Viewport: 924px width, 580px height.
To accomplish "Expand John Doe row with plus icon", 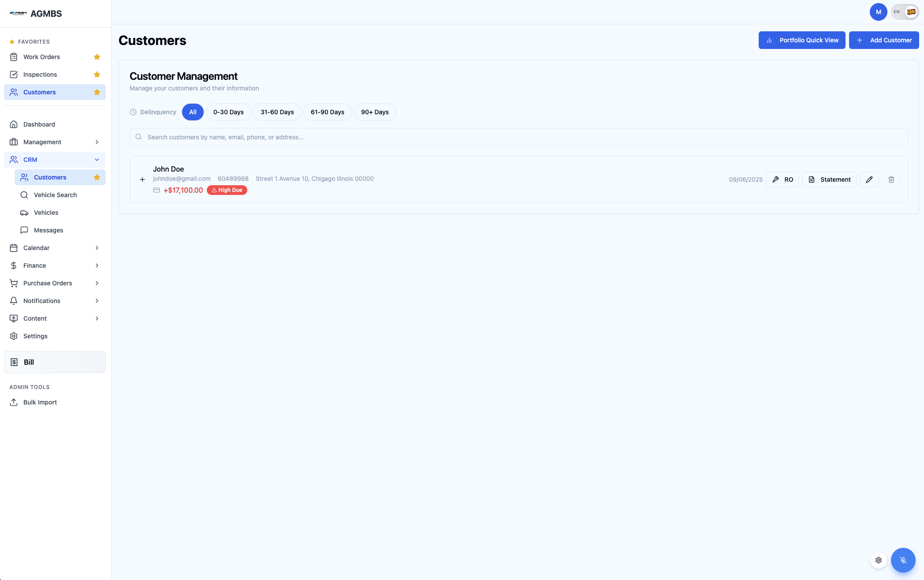I will 142,180.
